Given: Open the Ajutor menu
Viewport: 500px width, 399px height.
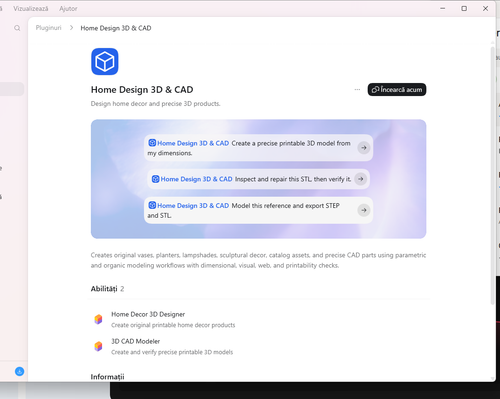Looking at the screenshot, I should coord(68,9).
